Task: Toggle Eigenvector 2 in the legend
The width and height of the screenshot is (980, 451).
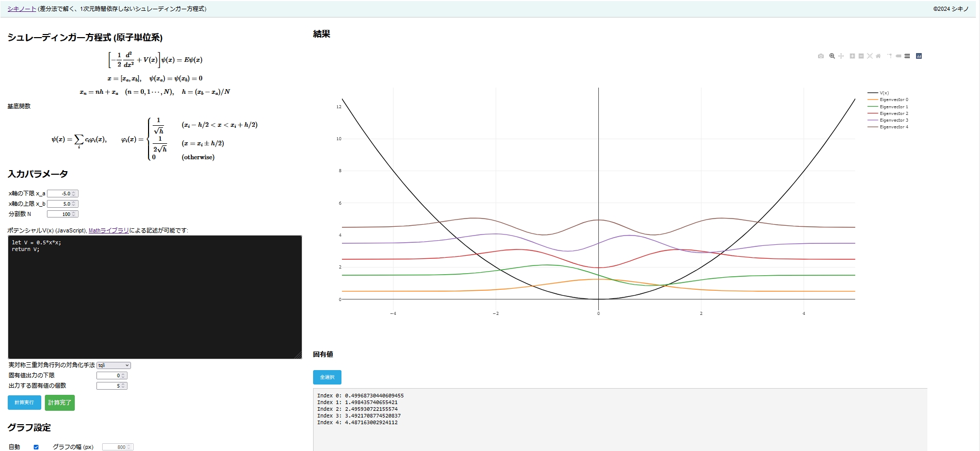Action: (x=888, y=113)
